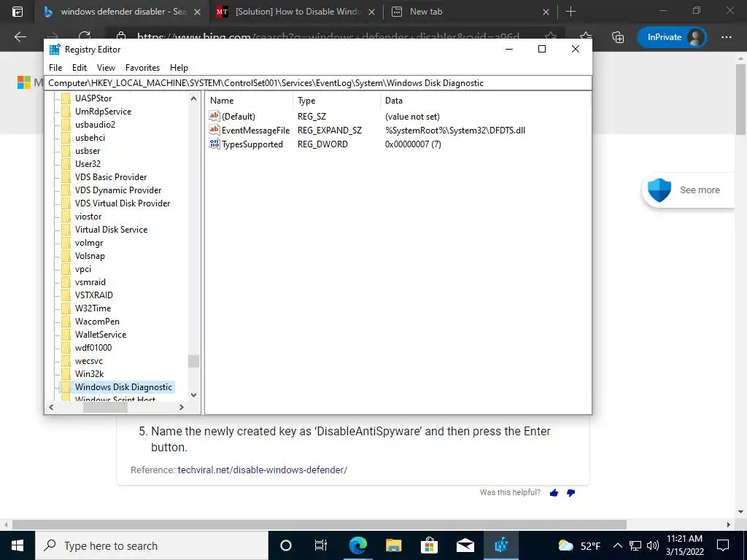747x560 pixels.
Task: Close the New tab browser tab
Action: click(546, 12)
